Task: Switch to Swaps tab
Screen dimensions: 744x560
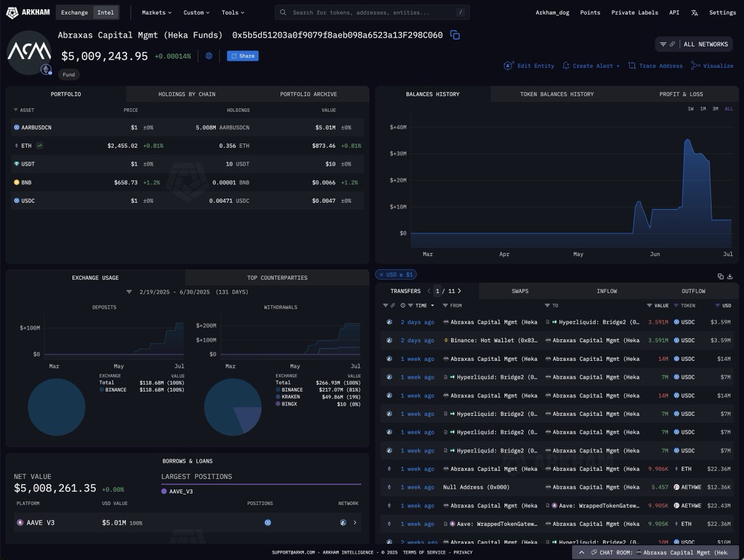Action: (520, 291)
